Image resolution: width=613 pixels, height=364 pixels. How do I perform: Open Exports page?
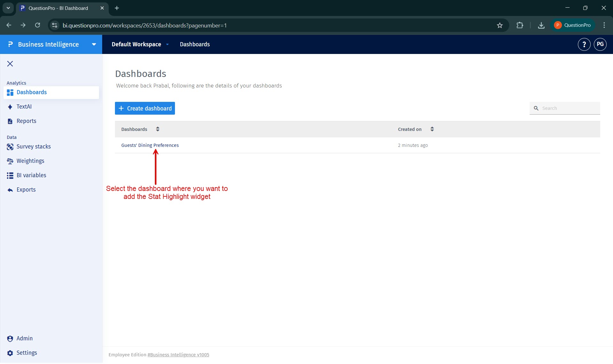click(26, 190)
